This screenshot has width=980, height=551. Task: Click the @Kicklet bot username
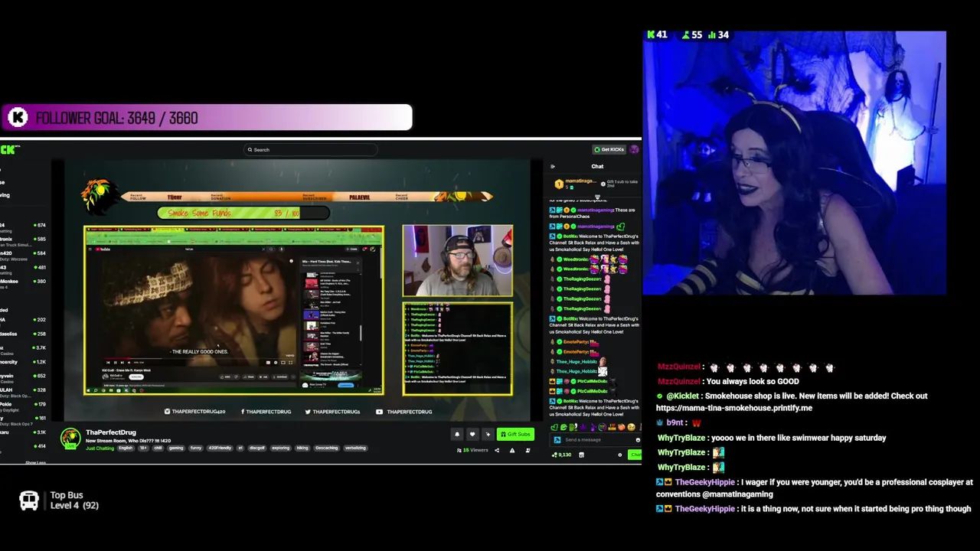tap(682, 396)
